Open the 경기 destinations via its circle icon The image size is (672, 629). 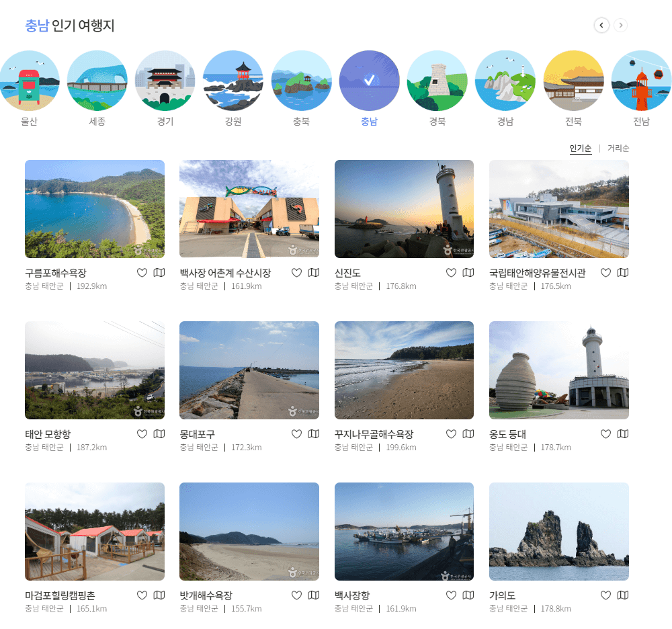[x=165, y=79]
